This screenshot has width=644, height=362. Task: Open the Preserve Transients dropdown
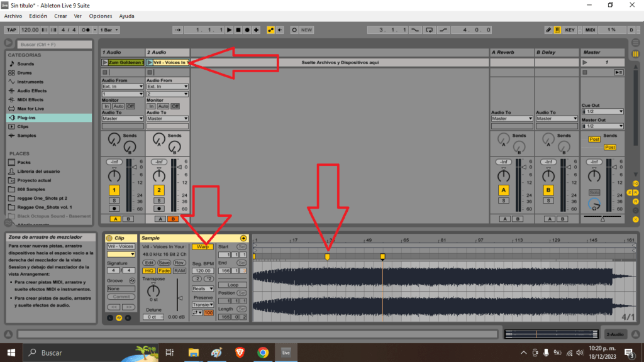[x=203, y=305]
